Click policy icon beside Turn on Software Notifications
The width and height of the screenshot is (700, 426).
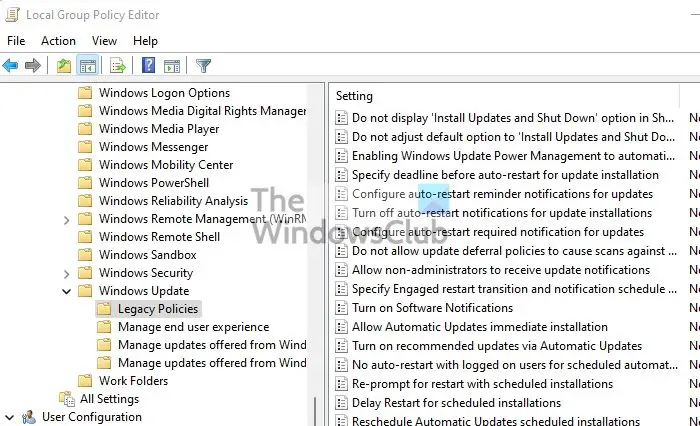[341, 308]
